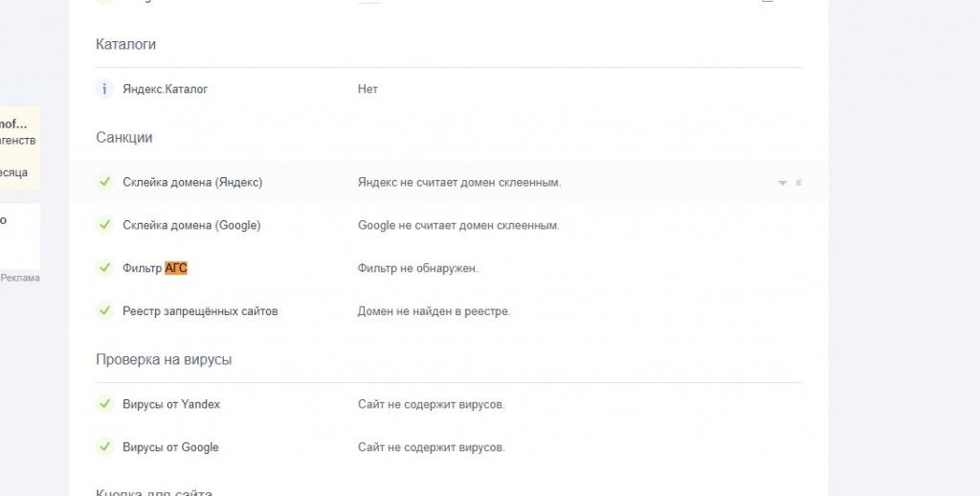Click the hash anchor icon in the Яндекс domain row

[799, 183]
